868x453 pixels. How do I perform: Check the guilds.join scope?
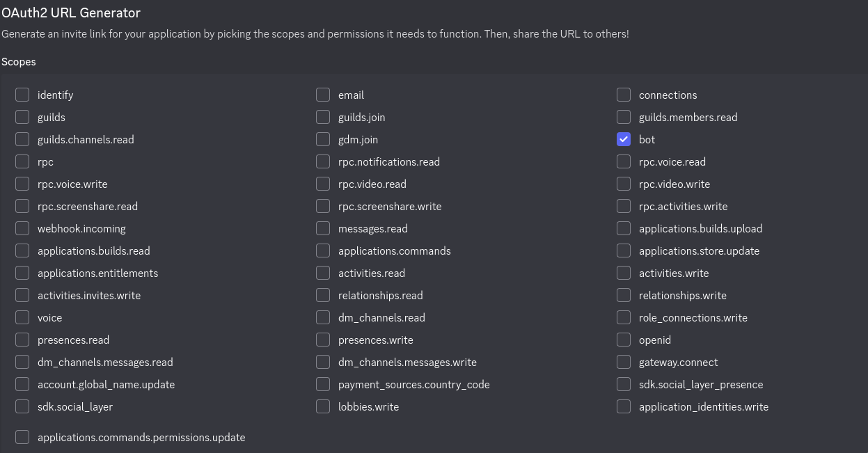pos(322,117)
